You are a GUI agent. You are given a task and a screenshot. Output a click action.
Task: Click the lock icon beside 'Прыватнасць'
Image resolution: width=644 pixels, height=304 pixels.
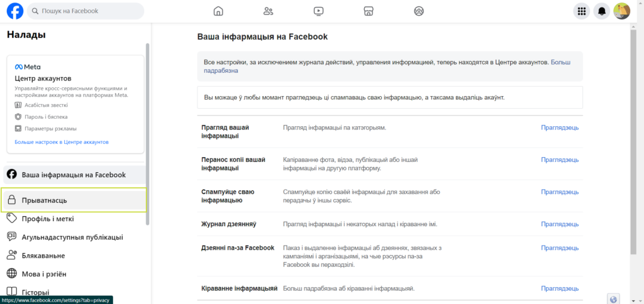(x=12, y=200)
